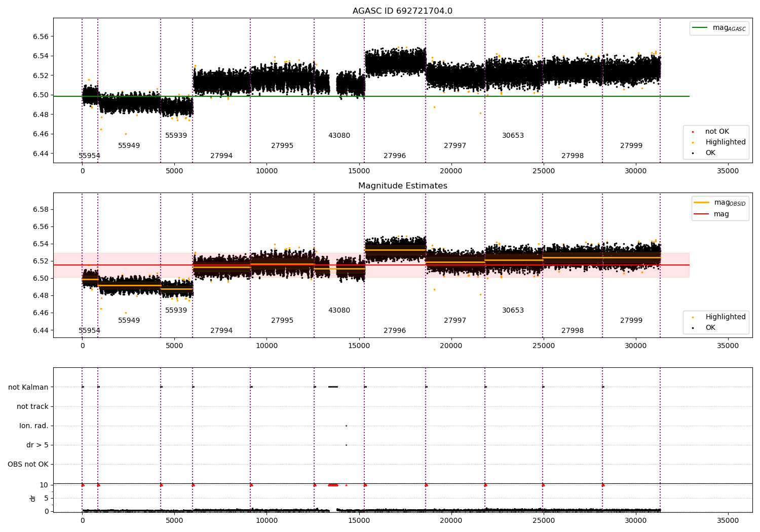This screenshot has width=760, height=532.
Task: Click obsid label 55939 in the top plot
Action: pyautogui.click(x=176, y=136)
